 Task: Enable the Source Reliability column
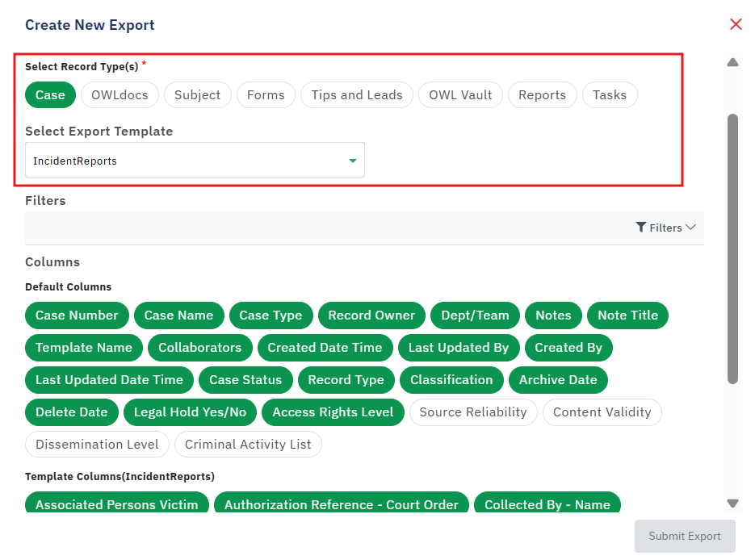(473, 412)
